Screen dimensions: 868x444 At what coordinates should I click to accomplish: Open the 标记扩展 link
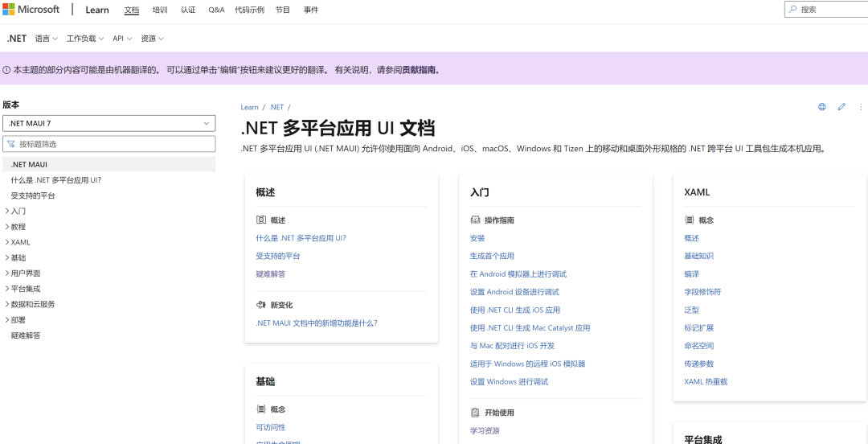click(x=699, y=328)
